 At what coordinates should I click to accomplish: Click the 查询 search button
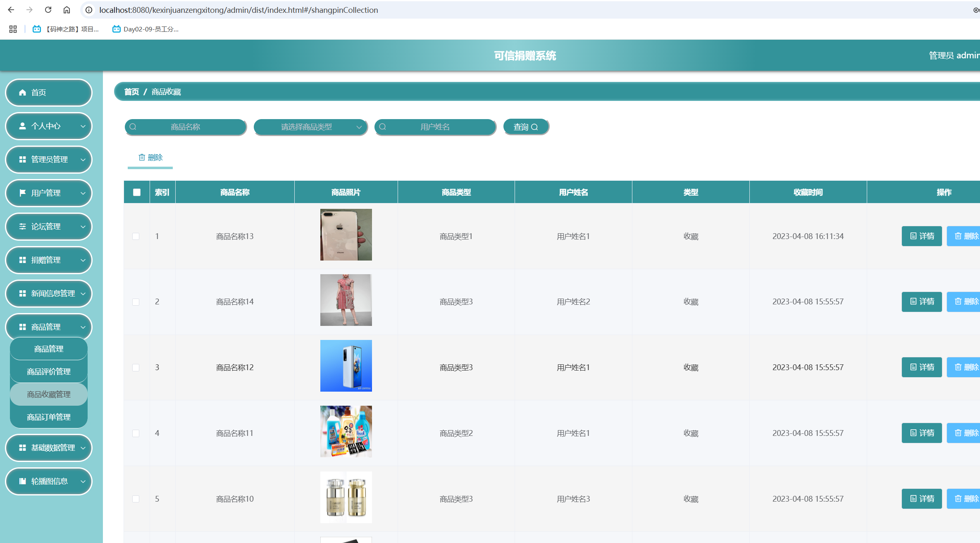click(x=526, y=127)
